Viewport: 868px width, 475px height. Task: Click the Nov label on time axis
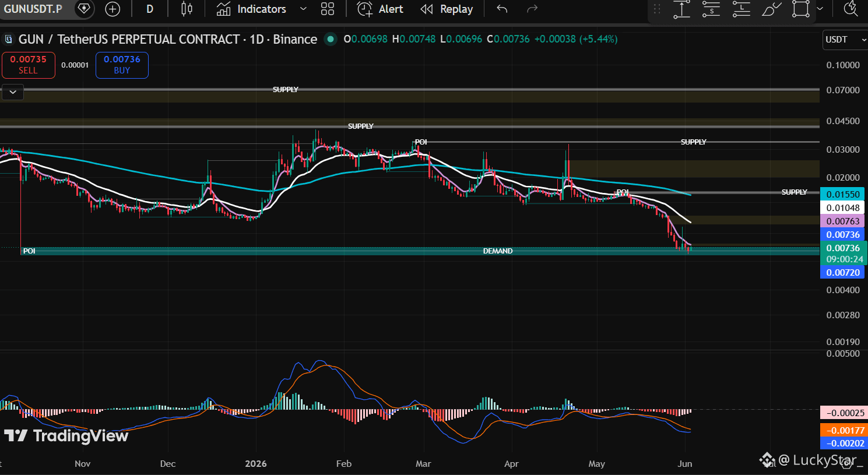pyautogui.click(x=83, y=463)
